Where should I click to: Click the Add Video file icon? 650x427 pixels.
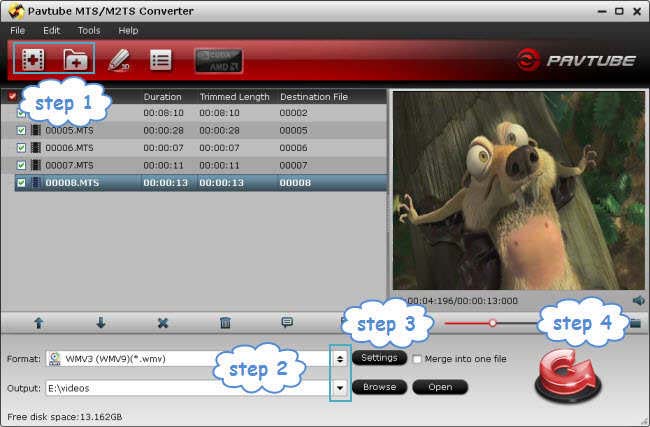pyautogui.click(x=31, y=59)
